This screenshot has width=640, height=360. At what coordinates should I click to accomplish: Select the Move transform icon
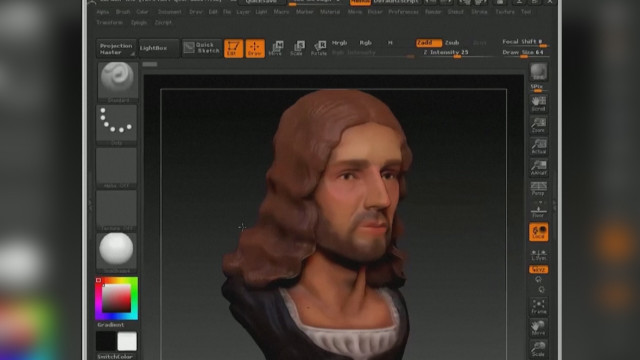(x=276, y=48)
